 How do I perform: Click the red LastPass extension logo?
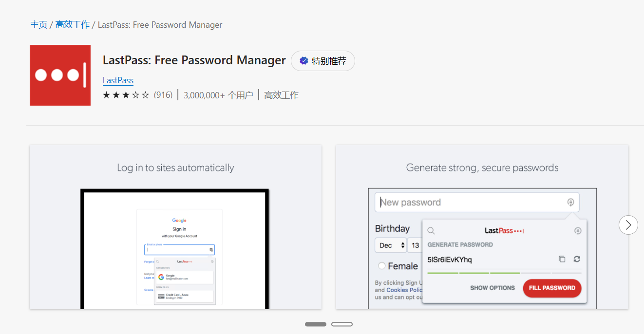(x=60, y=75)
